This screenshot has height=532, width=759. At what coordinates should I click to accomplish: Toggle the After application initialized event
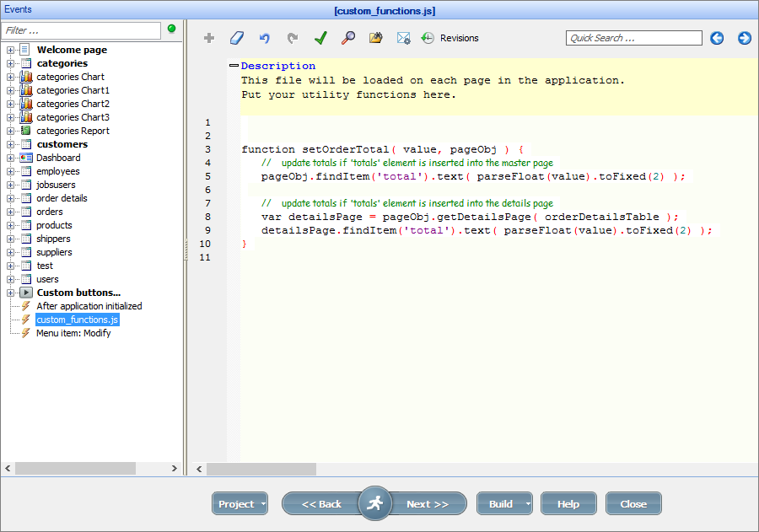click(x=89, y=306)
